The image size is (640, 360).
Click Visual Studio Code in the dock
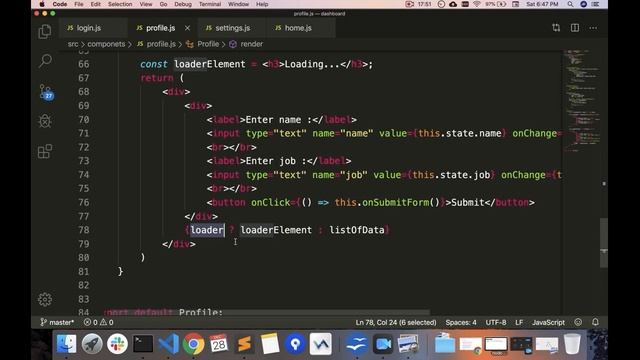click(168, 344)
